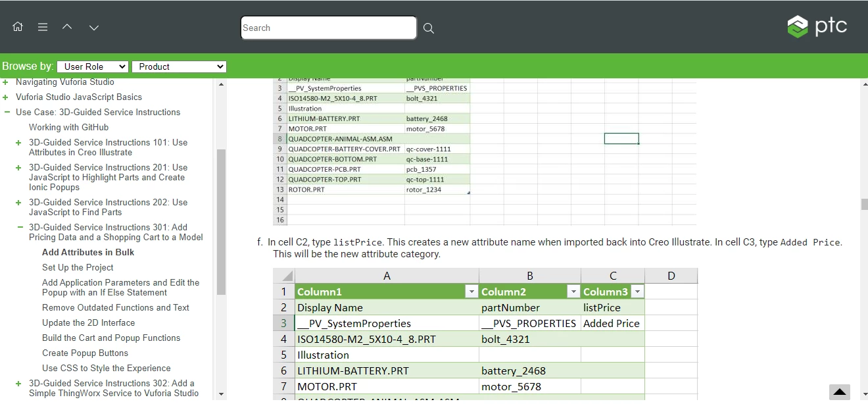The image size is (868, 408).
Task: Click the Added Price cell in the image
Action: coord(612,323)
